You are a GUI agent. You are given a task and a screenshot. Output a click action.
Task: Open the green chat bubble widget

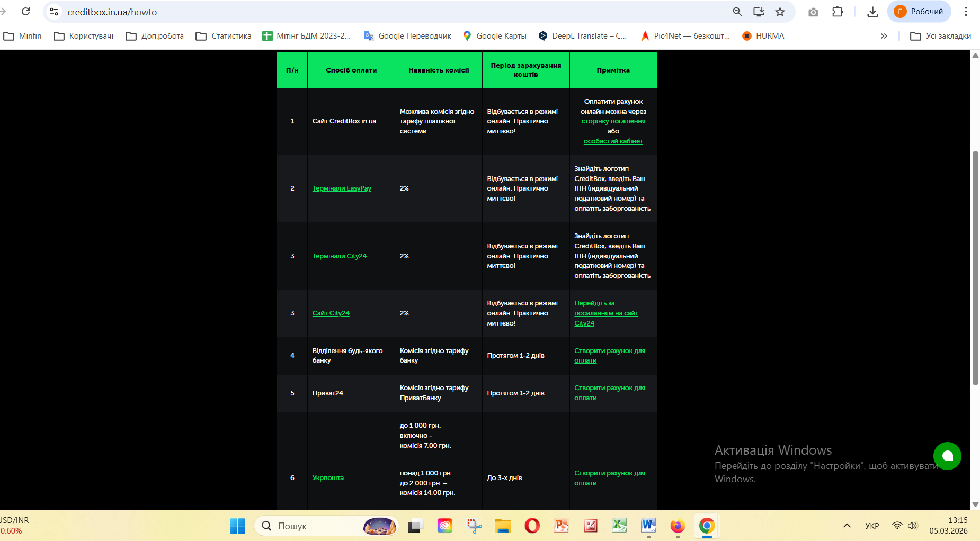tap(947, 456)
